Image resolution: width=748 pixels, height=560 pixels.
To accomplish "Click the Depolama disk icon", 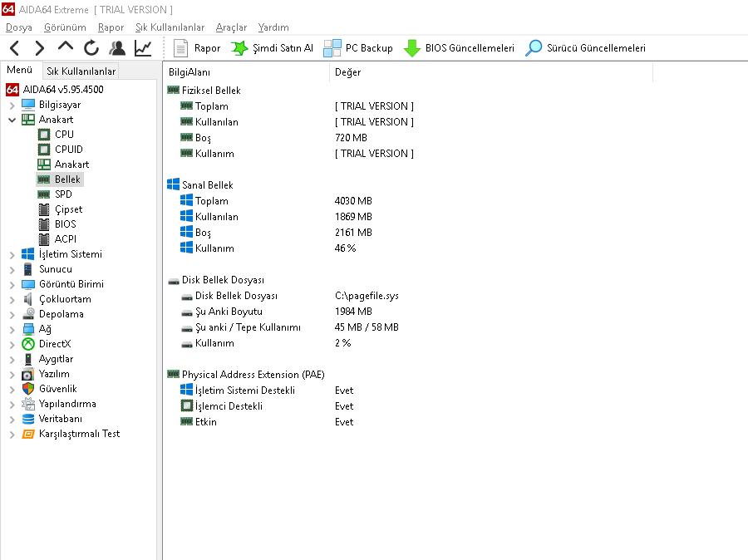I will pos(28,314).
